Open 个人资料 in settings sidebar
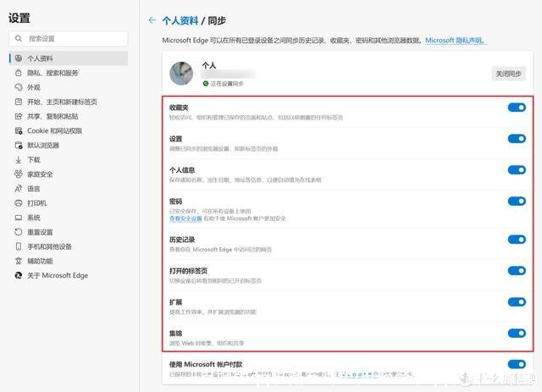 (x=69, y=58)
